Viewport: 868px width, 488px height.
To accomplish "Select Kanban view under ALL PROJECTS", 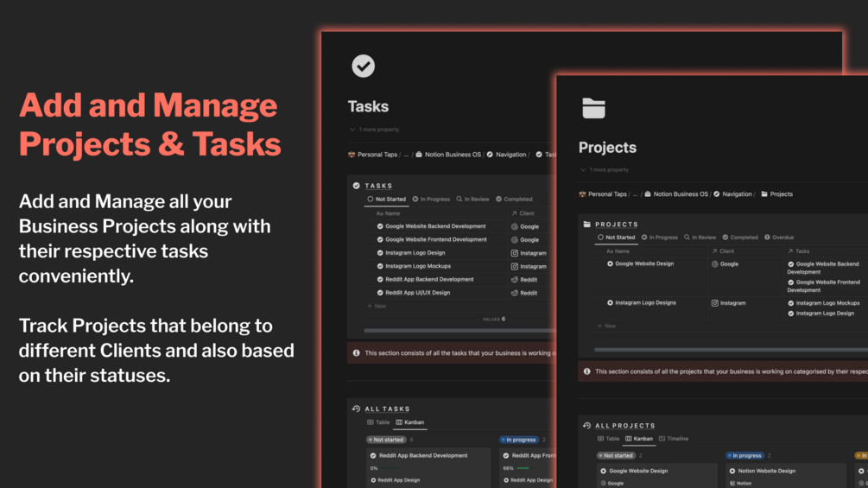I will 639,439.
